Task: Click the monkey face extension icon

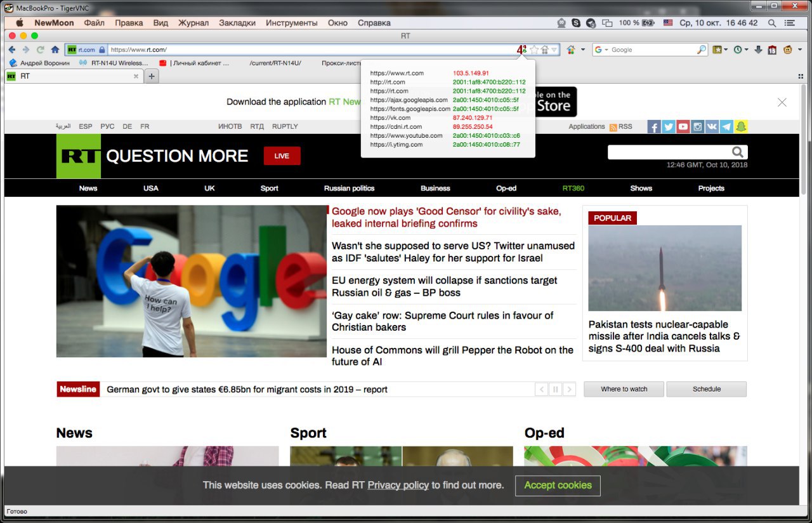Action: (788, 50)
